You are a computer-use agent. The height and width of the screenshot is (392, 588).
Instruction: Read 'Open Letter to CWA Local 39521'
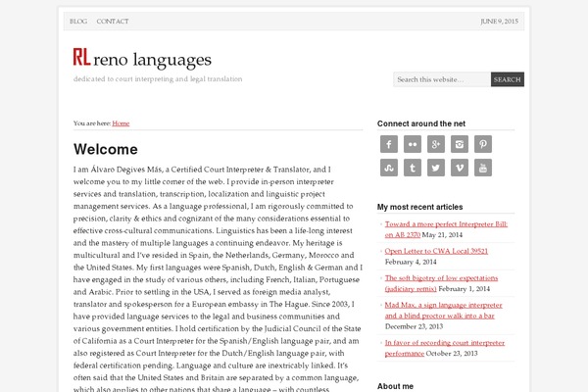[437, 250]
